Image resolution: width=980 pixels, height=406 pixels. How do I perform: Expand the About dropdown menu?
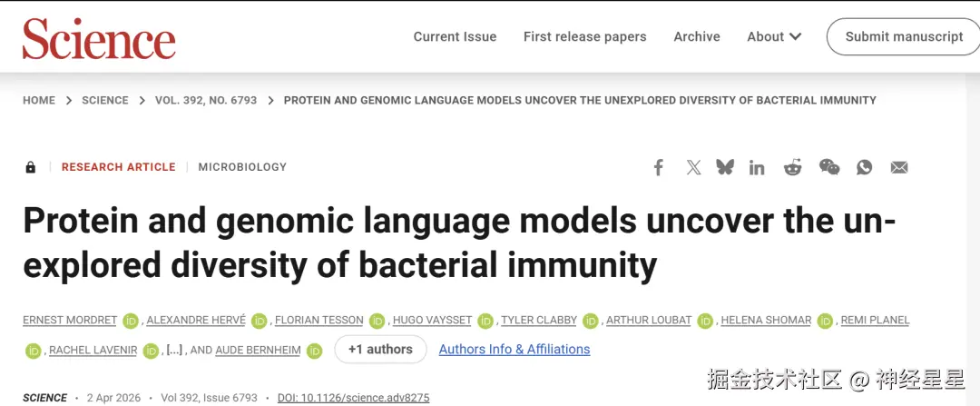pos(774,36)
